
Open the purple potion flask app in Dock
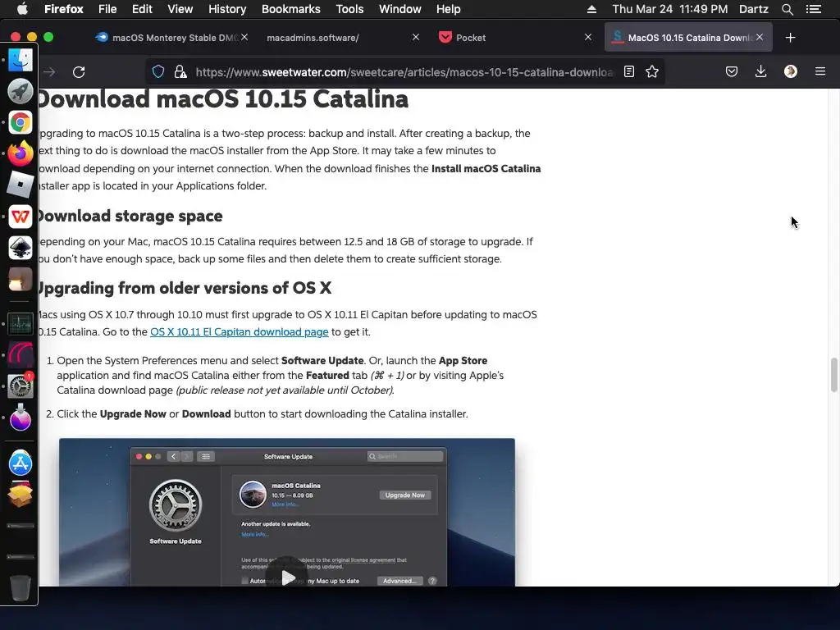click(21, 418)
